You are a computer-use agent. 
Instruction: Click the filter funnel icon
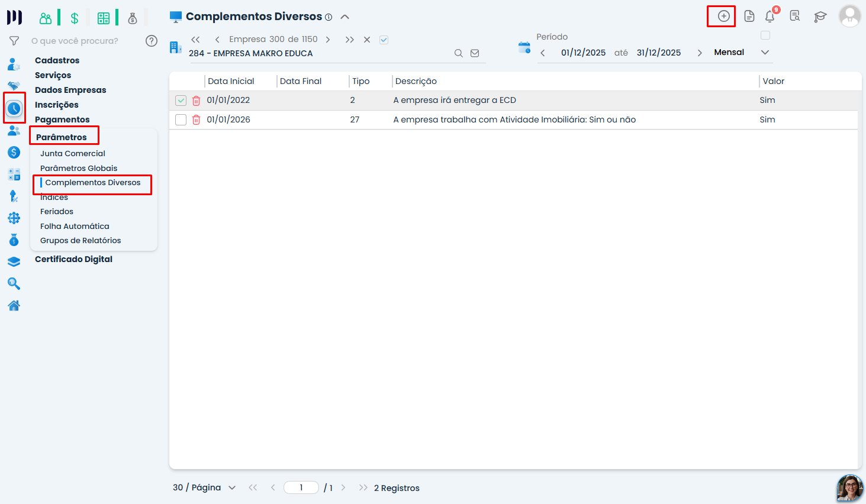(14, 41)
